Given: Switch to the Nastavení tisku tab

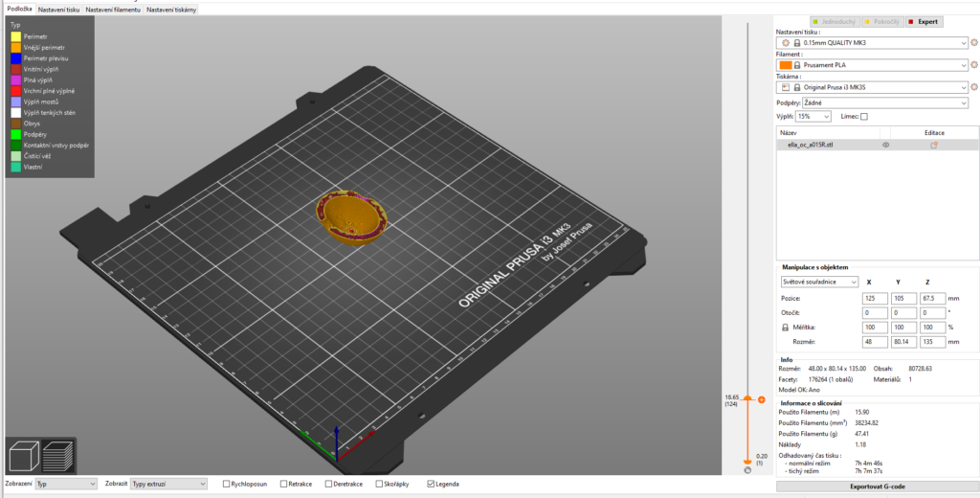Looking at the screenshot, I should point(58,10).
